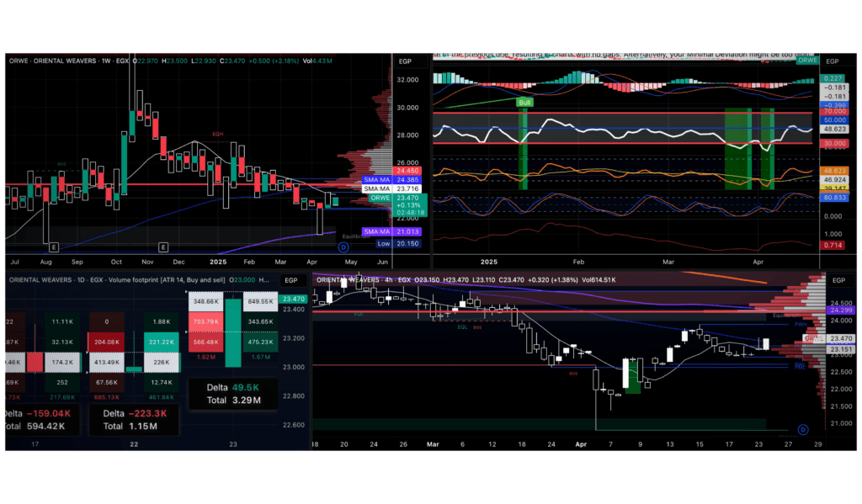
Task: Click the E earnings marker near December on weekly chart
Action: tap(163, 247)
